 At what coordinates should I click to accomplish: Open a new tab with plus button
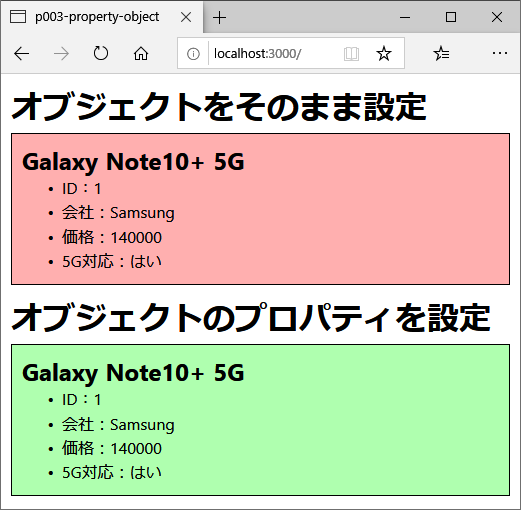[219, 17]
